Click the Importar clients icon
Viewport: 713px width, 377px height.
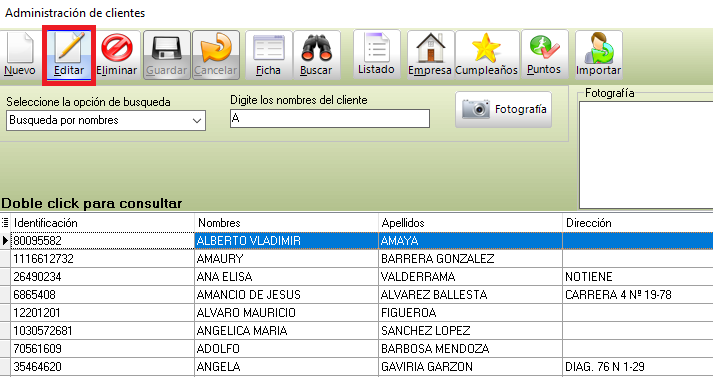tap(598, 55)
